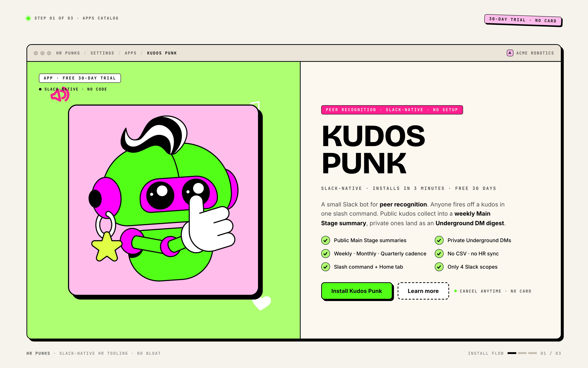Click the first gray window control dot
This screenshot has height=368, width=588.
click(36, 53)
